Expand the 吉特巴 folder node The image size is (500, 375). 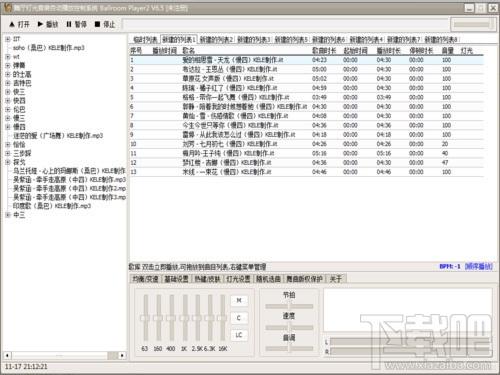pyautogui.click(x=8, y=83)
